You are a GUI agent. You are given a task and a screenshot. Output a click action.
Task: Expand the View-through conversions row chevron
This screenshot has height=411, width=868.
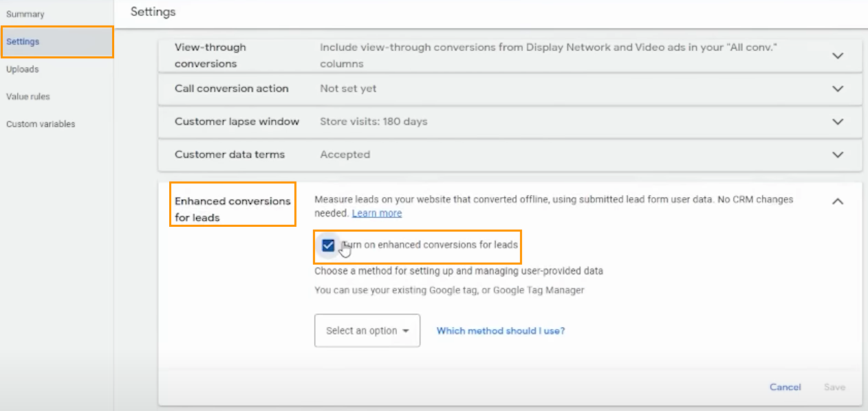tap(838, 56)
